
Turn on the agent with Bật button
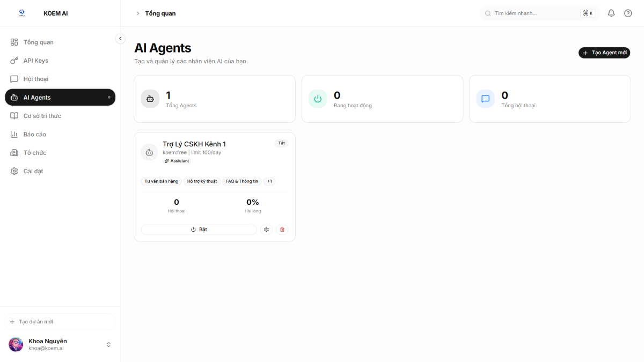click(199, 230)
